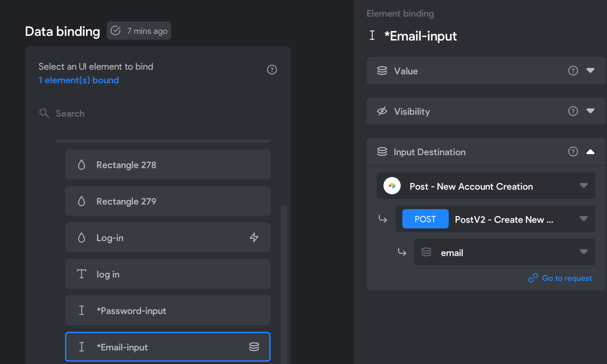607x364 pixels.
Task: Click the link chain icon next to Go to request
Action: (533, 278)
